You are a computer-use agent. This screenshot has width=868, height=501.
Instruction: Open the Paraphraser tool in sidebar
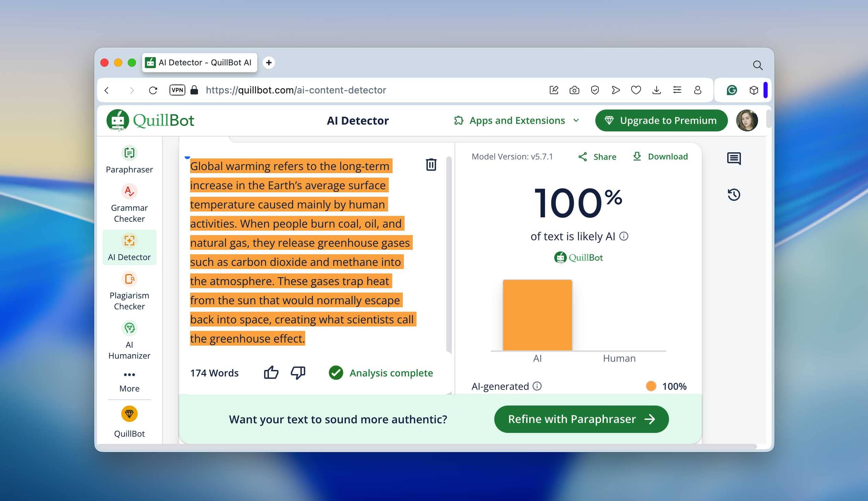[x=129, y=160]
